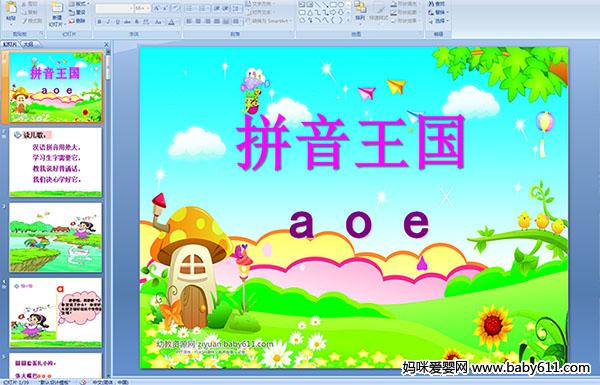Screen dimensions: 600x385
Task: Pick the left brace shape in gallery
Action: (334, 20)
